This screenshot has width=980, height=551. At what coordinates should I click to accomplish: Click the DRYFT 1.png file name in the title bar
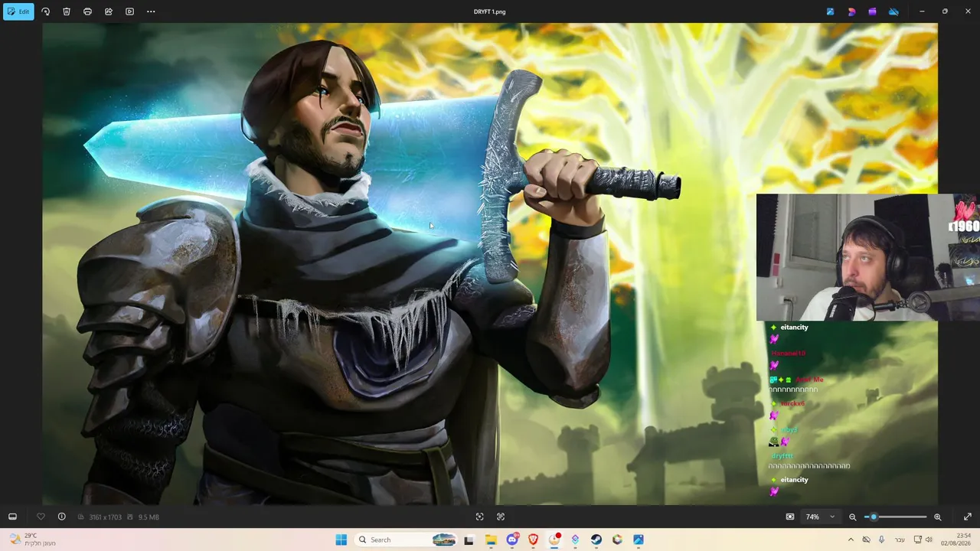pos(490,11)
